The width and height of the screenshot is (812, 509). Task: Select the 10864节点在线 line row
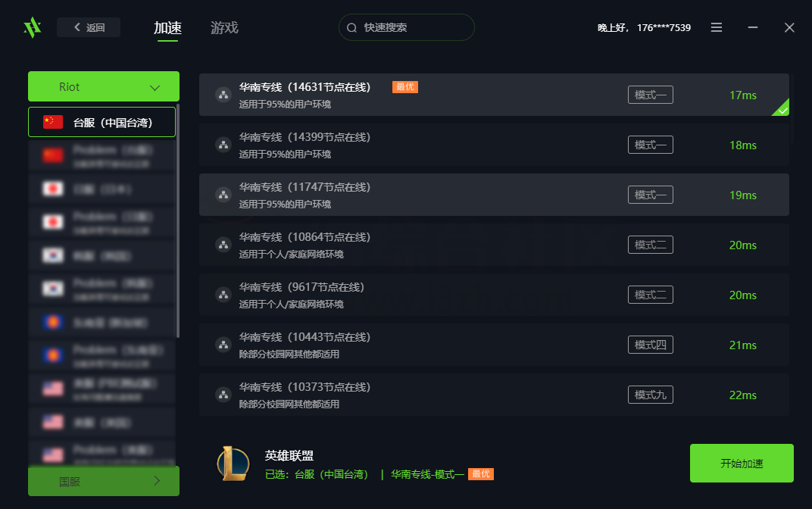click(x=494, y=245)
